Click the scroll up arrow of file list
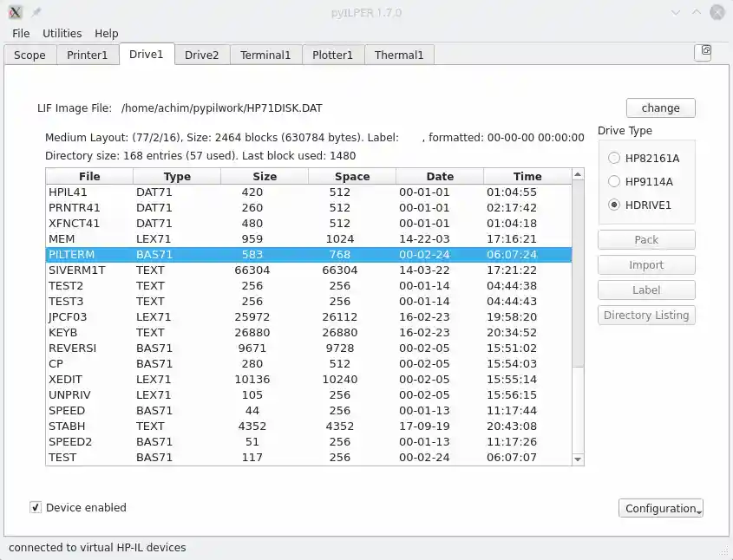Image resolution: width=733 pixels, height=560 pixels. 578,176
